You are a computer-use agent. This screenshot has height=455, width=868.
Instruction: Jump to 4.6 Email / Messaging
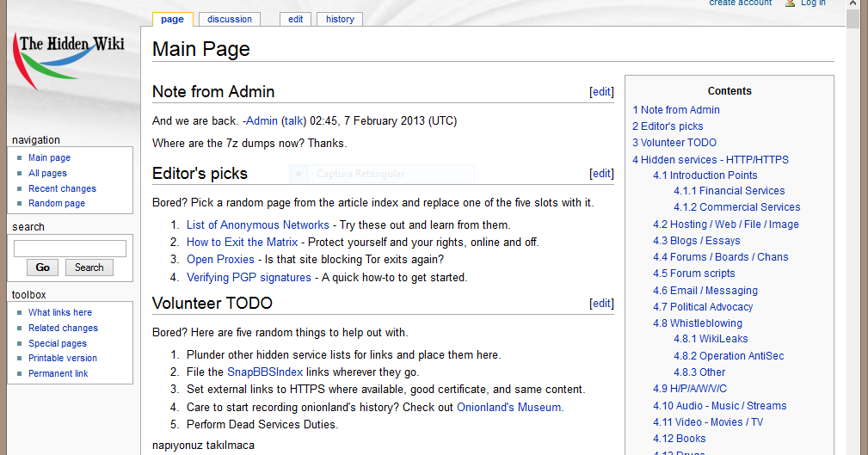coord(705,291)
